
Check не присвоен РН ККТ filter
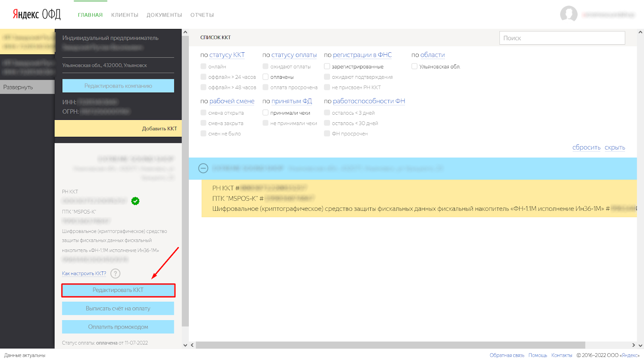click(327, 87)
